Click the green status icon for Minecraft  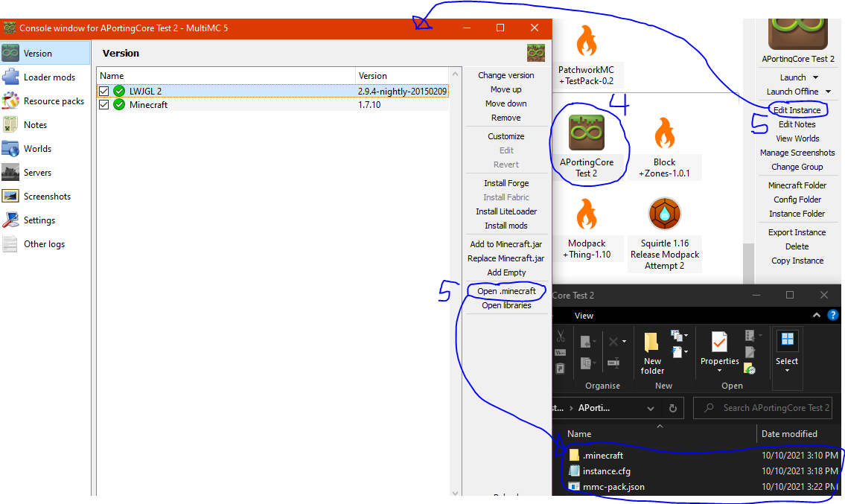(x=119, y=104)
